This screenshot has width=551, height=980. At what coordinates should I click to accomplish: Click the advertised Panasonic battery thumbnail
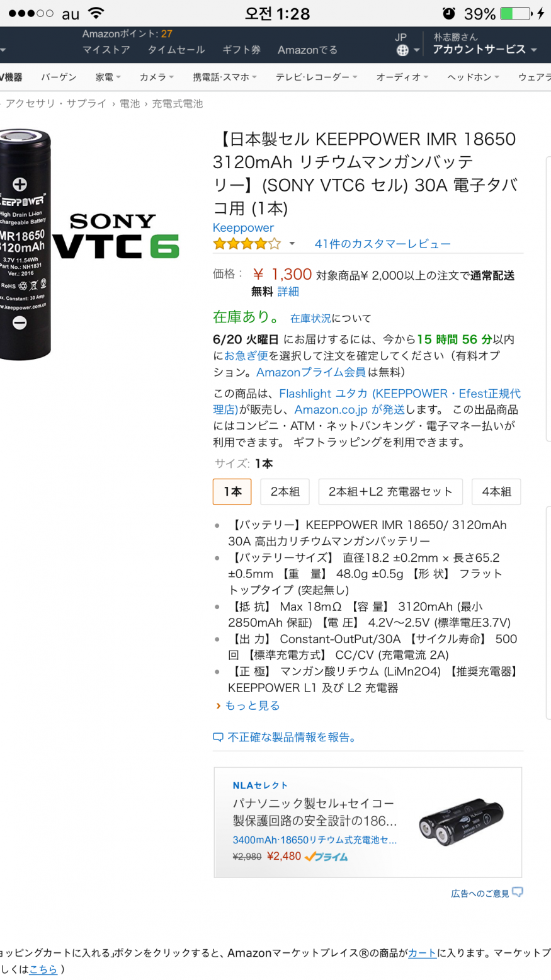[462, 821]
